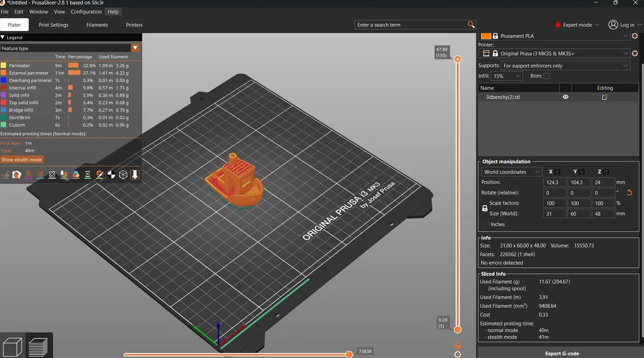
Task: Click the Show stealth mode button
Action: click(x=22, y=159)
